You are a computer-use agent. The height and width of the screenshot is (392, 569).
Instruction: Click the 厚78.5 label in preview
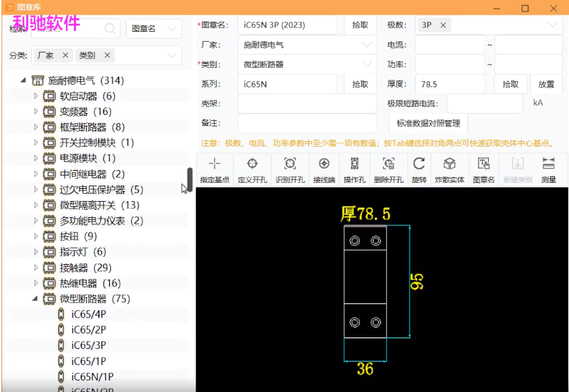coord(365,214)
